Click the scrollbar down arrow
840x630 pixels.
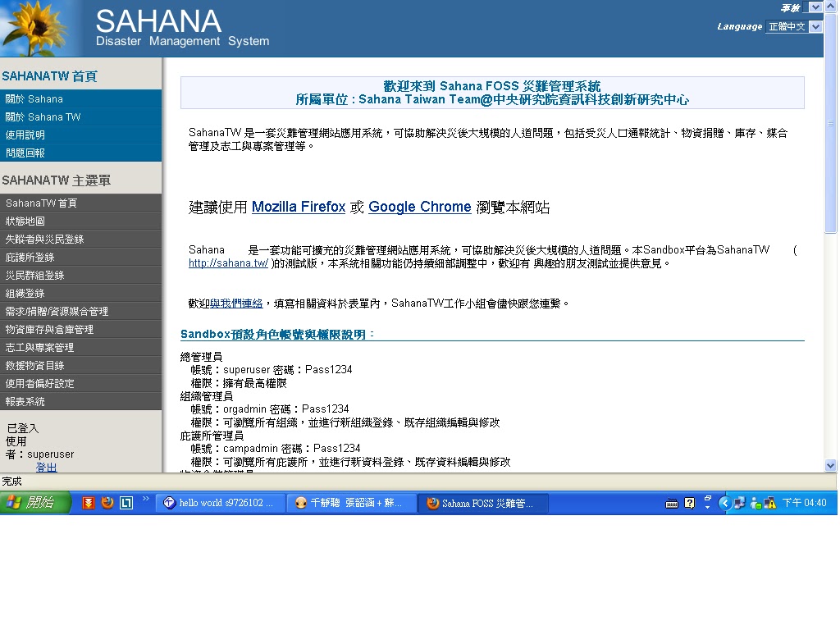click(x=830, y=466)
